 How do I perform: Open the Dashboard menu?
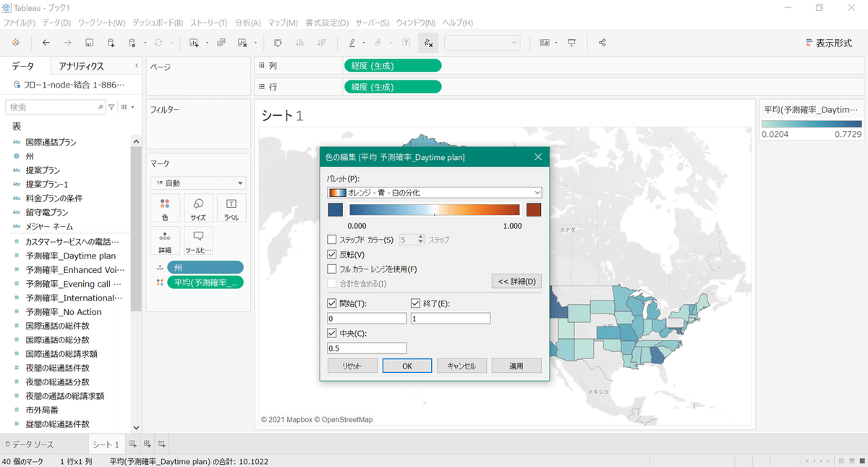(x=157, y=23)
